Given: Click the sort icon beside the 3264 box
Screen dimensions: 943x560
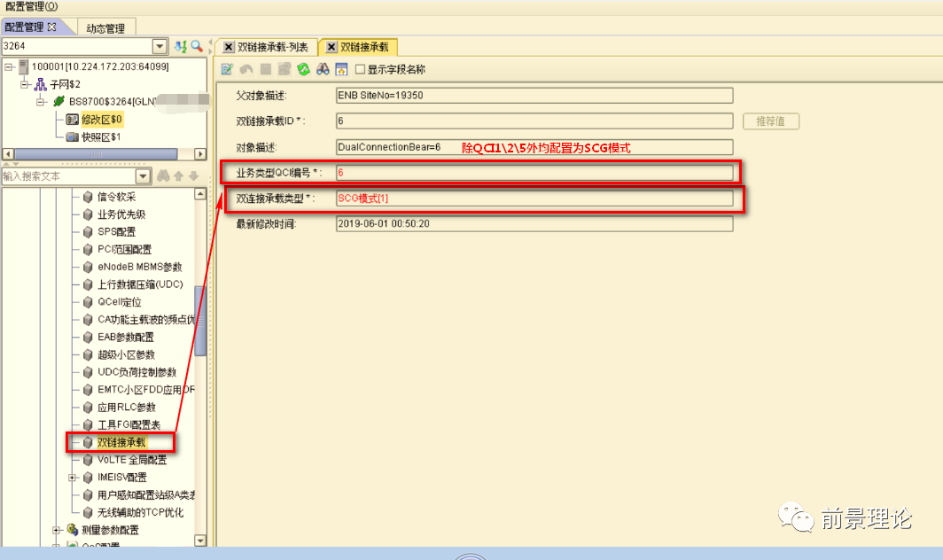Looking at the screenshot, I should (x=181, y=46).
